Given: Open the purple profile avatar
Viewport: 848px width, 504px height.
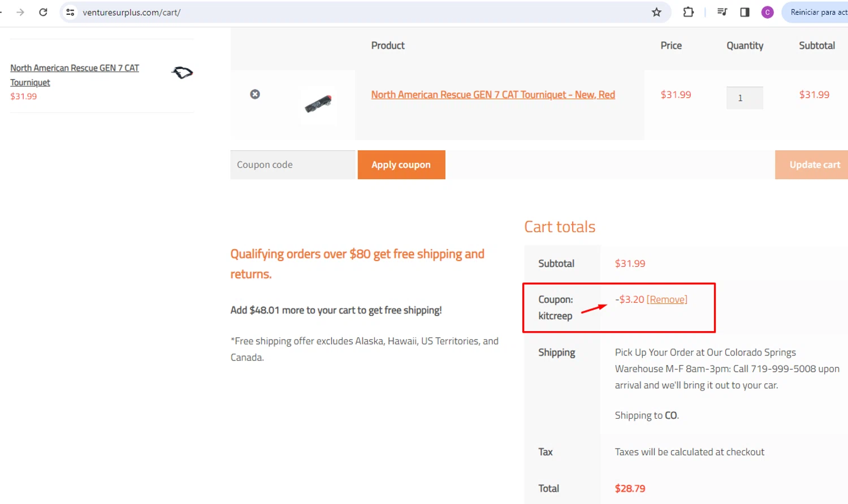Looking at the screenshot, I should pyautogui.click(x=767, y=12).
